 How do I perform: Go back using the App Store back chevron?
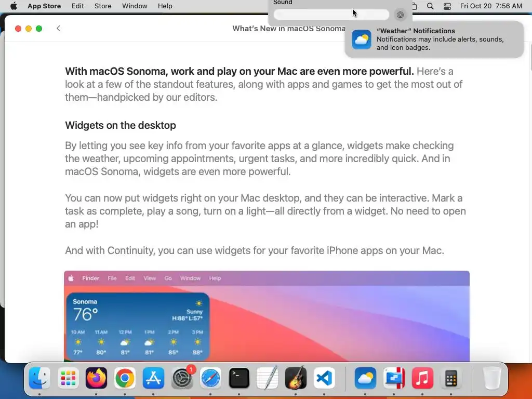[x=58, y=29]
